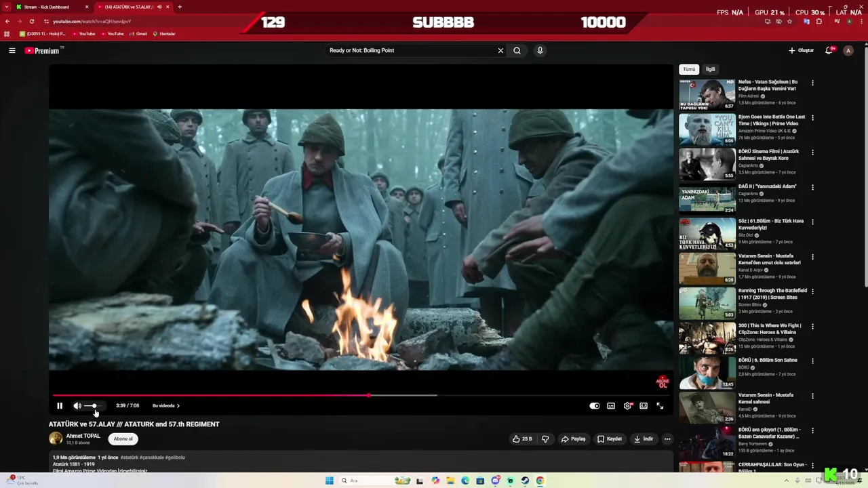Open the YouTube hamburger guide menu

coord(12,50)
